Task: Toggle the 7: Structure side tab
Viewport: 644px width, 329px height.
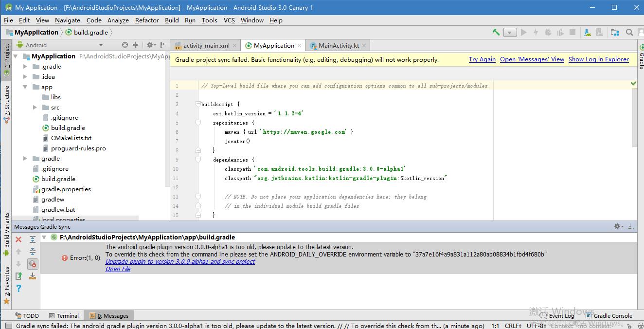Action: [7, 104]
